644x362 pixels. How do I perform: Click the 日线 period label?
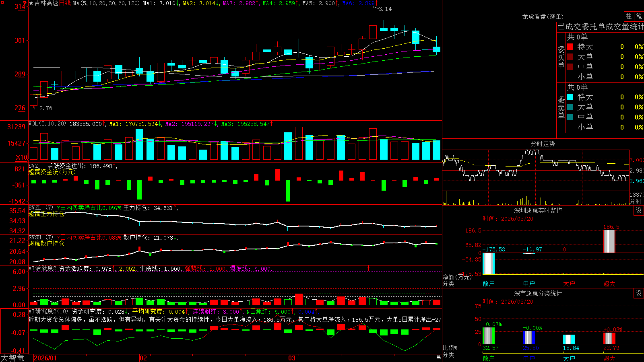pyautogui.click(x=65, y=3)
